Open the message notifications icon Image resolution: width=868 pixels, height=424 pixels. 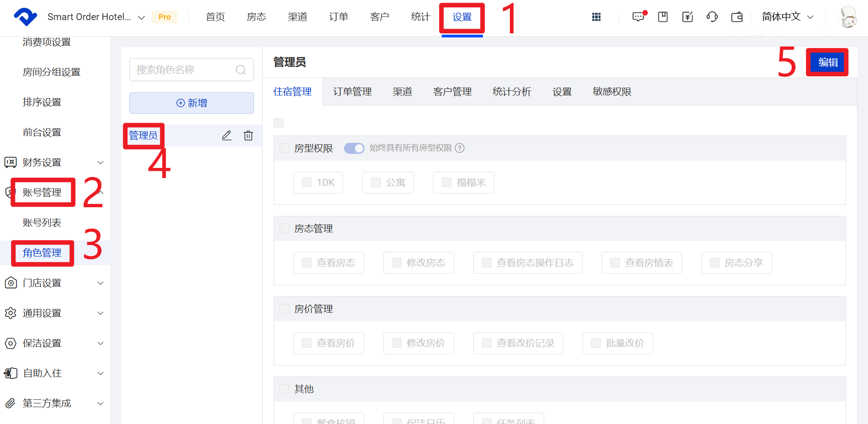tap(638, 17)
